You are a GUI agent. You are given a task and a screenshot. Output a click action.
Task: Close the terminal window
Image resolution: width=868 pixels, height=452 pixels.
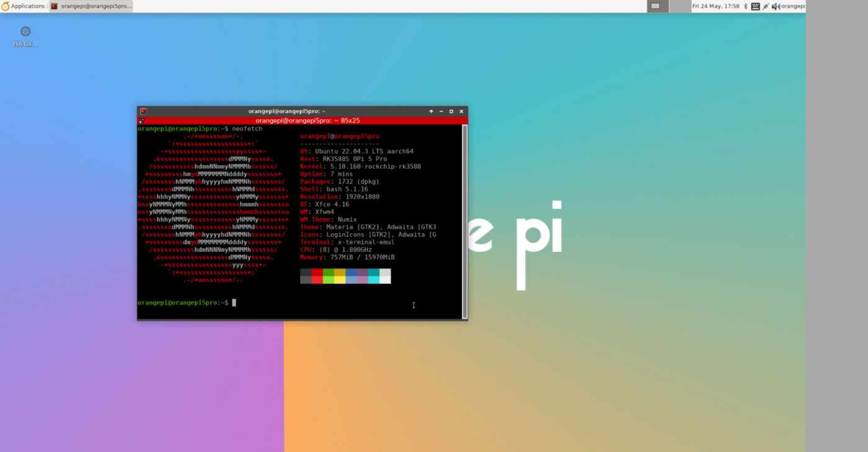[461, 112]
